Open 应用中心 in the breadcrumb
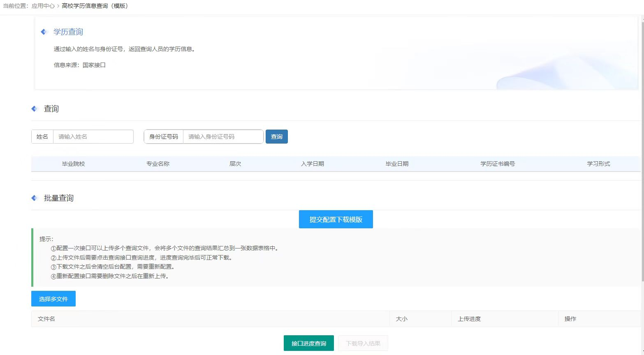644x355 pixels. tap(43, 6)
